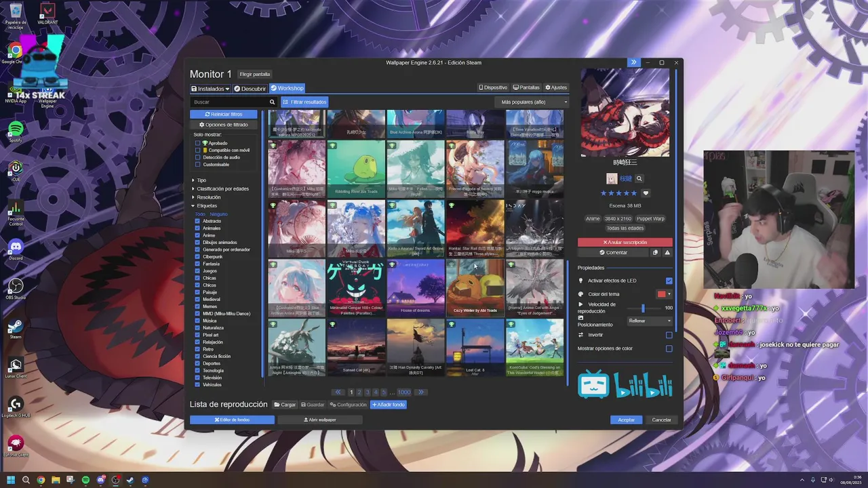This screenshot has height=488, width=868.
Task: Open Spotify desktop icon
Action: tap(15, 131)
